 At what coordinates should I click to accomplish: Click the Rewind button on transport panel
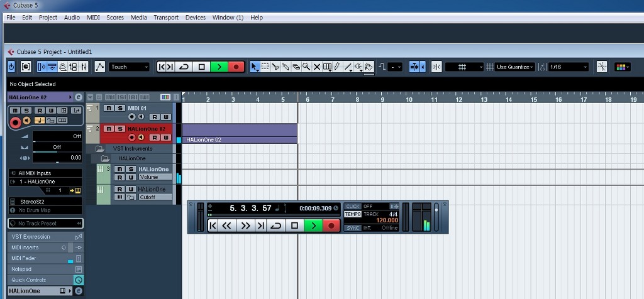(227, 226)
